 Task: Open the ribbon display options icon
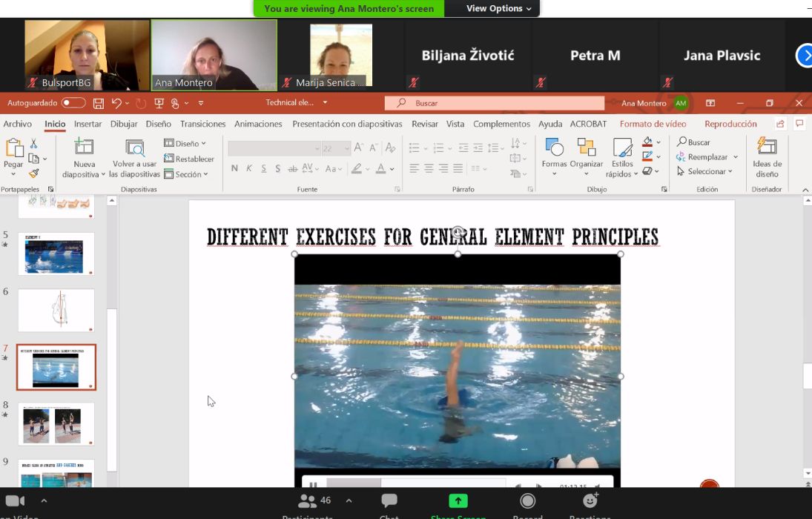[x=710, y=103]
